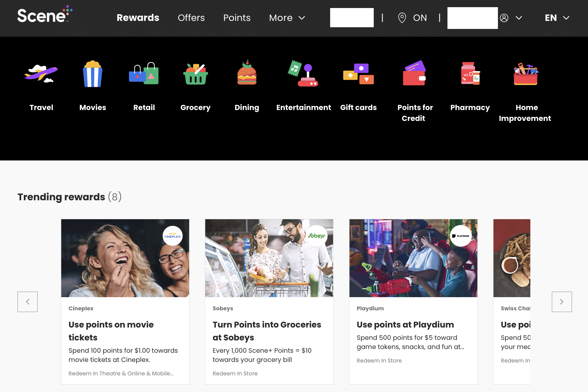The width and height of the screenshot is (588, 392).
Task: Open the Pharmacy vitamin bottle icon
Action: [470, 74]
